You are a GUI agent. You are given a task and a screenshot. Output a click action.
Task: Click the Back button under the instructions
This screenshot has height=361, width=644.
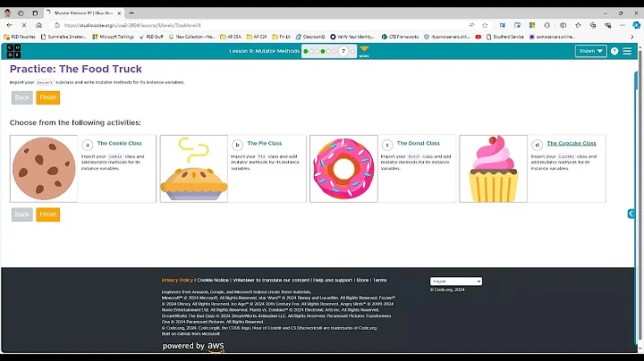point(21,97)
